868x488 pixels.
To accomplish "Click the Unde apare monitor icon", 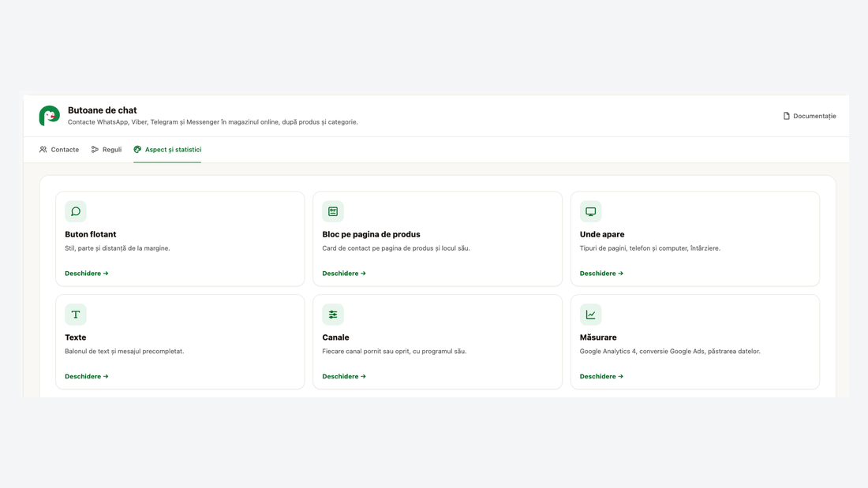I will 591,211.
